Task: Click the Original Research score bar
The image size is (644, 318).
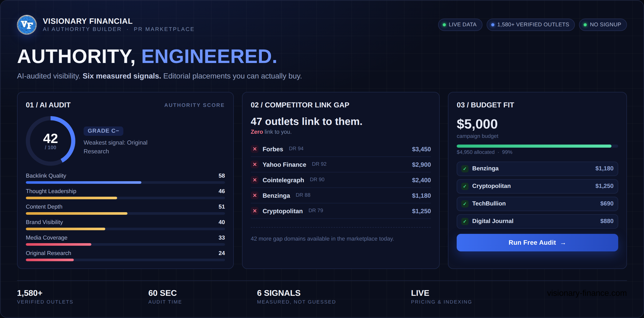Action: tap(125, 260)
